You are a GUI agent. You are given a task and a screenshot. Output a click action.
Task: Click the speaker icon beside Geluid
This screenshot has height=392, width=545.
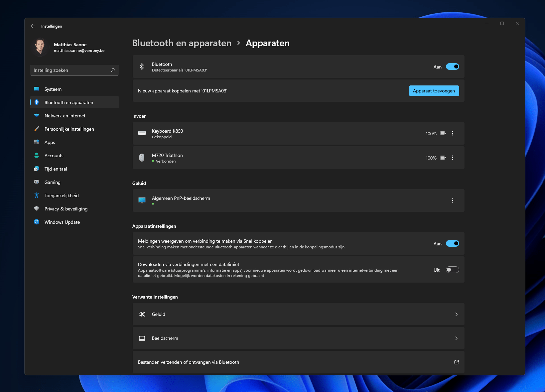point(142,314)
